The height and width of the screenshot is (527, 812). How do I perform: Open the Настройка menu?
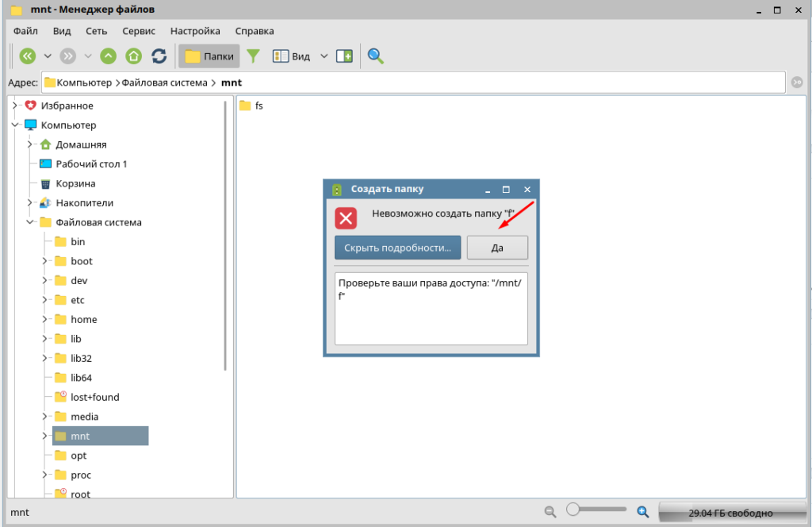point(195,31)
